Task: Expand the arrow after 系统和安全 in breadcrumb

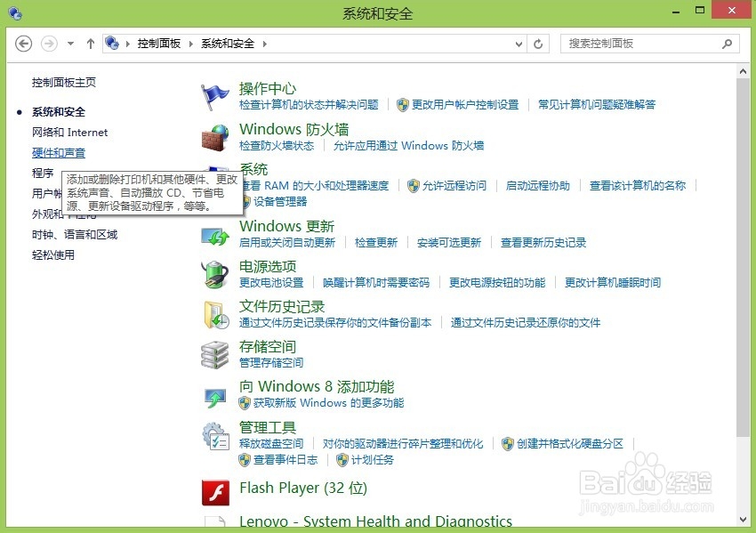Action: pyautogui.click(x=265, y=44)
